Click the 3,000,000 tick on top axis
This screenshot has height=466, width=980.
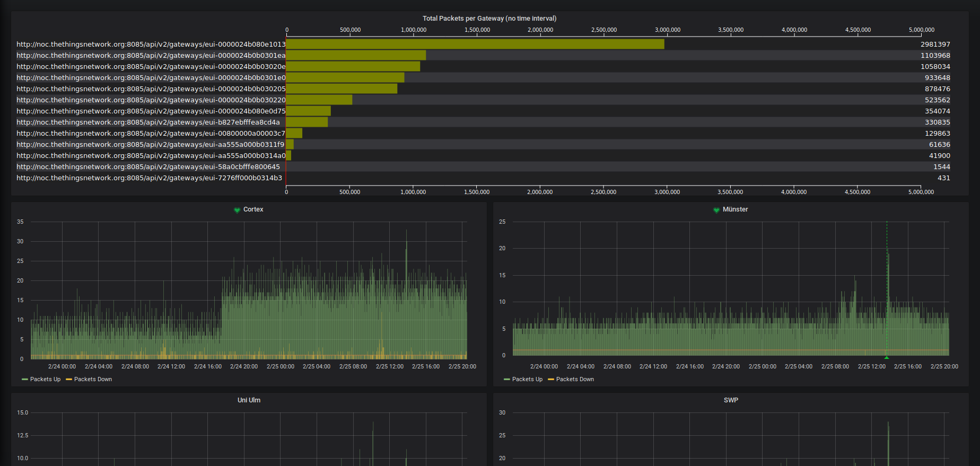[668, 30]
